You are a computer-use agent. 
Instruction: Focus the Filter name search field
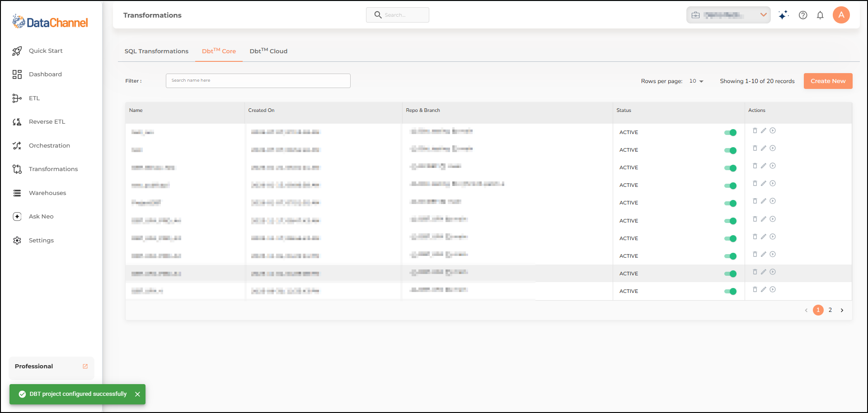pyautogui.click(x=258, y=81)
